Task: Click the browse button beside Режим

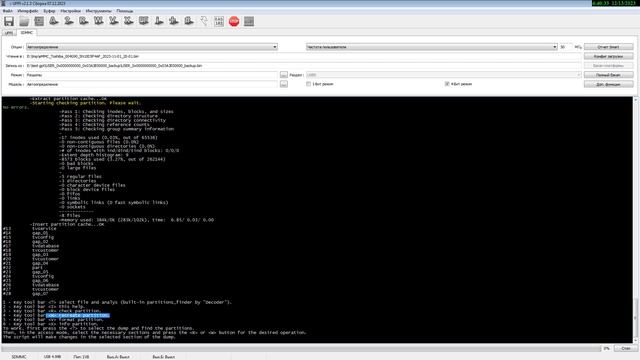Action: pyautogui.click(x=284, y=75)
